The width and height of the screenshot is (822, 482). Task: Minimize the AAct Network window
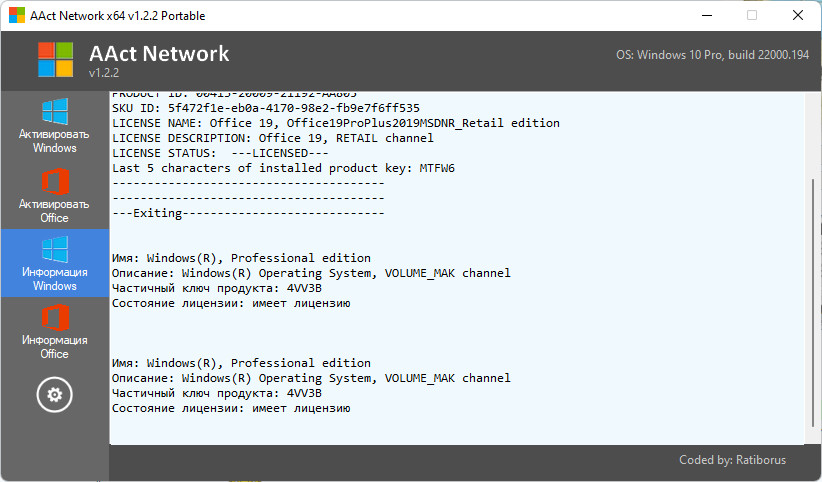pos(706,15)
